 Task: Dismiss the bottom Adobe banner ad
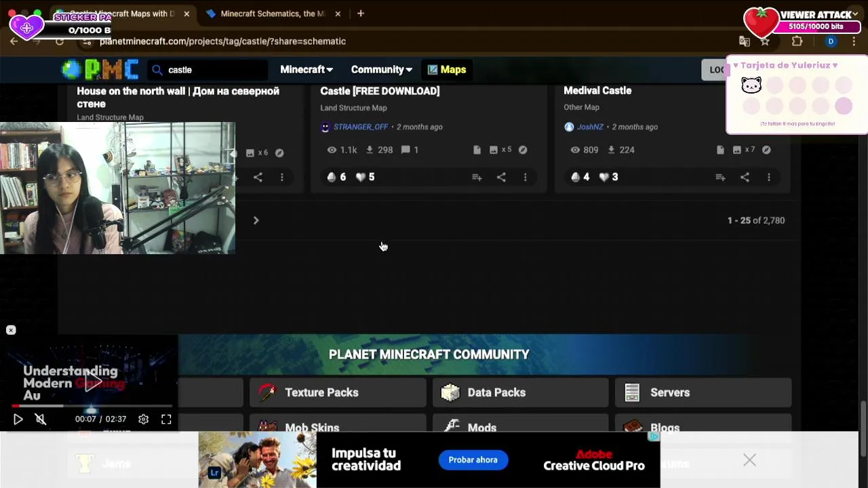[749, 460]
